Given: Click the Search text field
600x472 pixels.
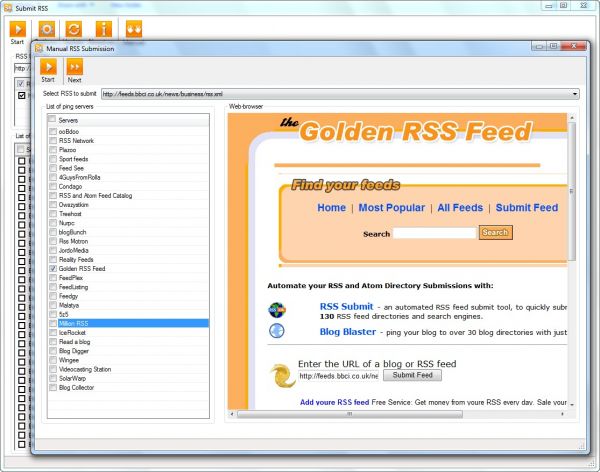Looking at the screenshot, I should [435, 233].
